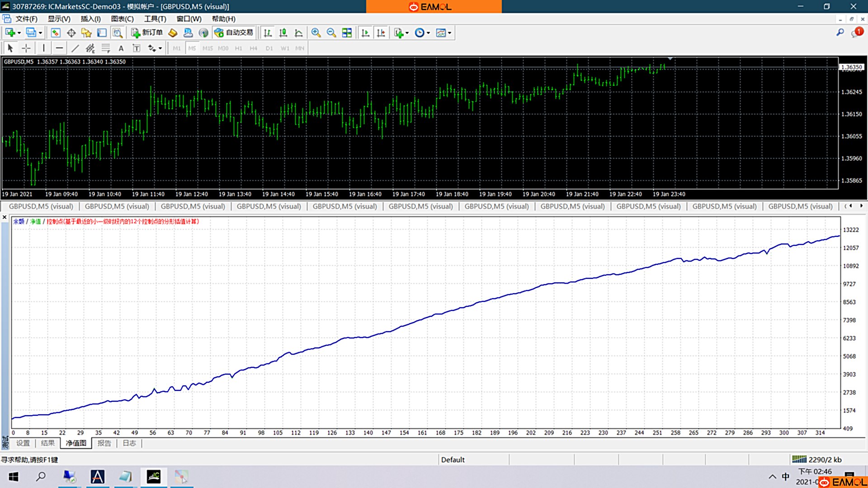
Task: Select the vertical line tool
Action: coord(43,48)
